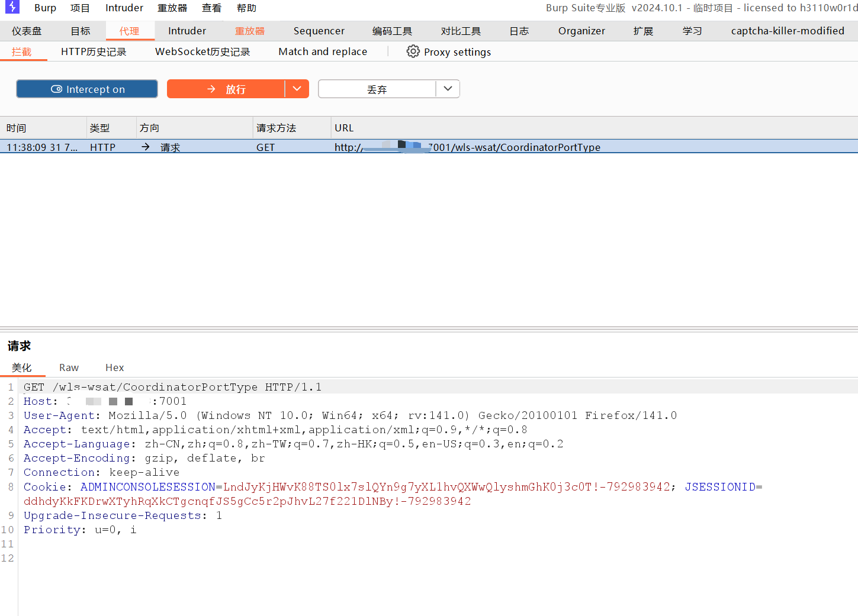Open Proxy settings gear icon
Viewport: 858px width, 616px height.
coord(413,51)
